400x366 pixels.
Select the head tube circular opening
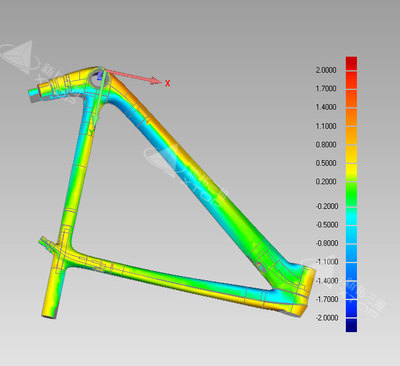click(99, 78)
